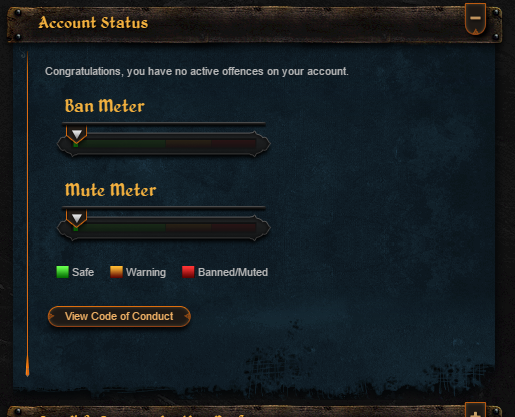
Task: Click the Safe legend label
Action: [83, 272]
